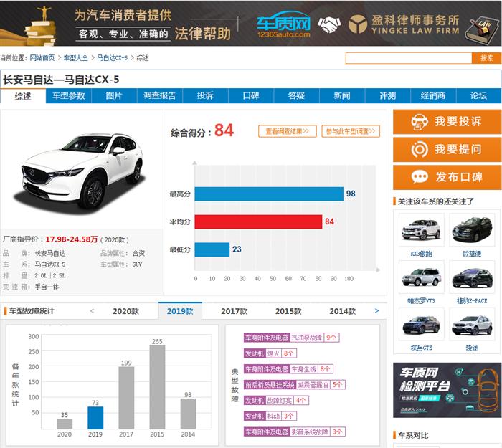The width and height of the screenshot is (502, 448).
Task: Open the 探岳GTE car thumbnail
Action: 422,324
